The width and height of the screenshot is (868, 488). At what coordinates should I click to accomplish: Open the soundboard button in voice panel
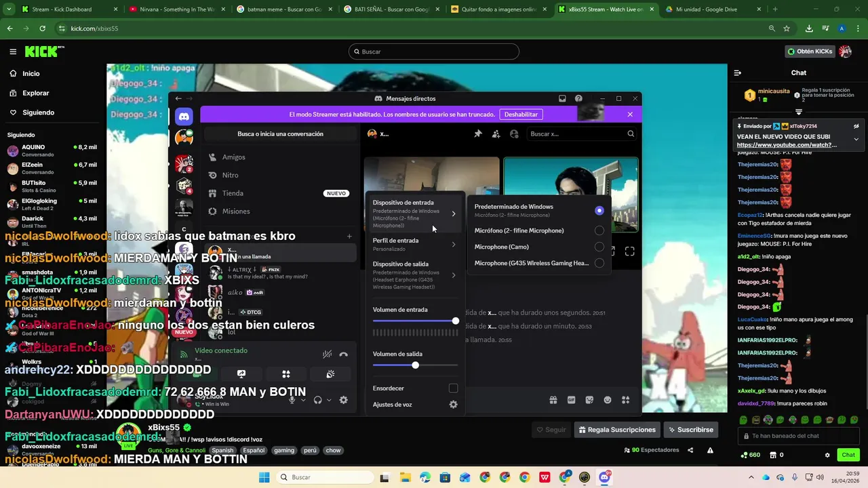330,373
